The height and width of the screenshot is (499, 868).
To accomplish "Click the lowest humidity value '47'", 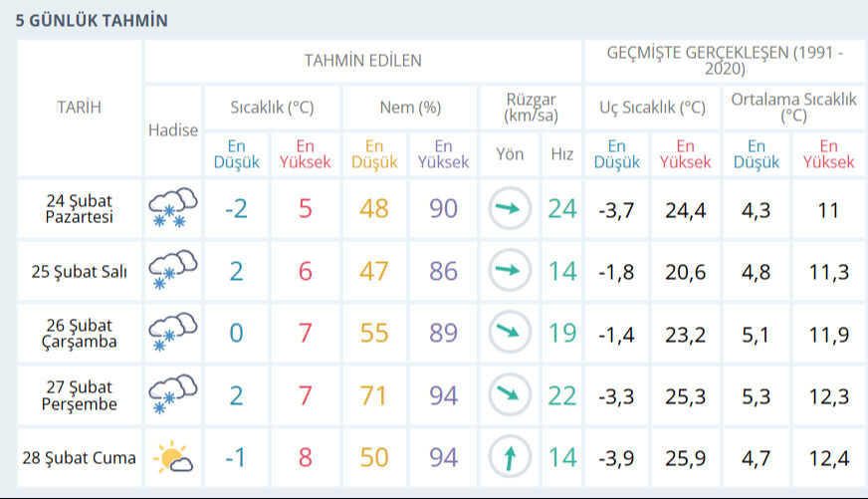I will [x=374, y=271].
